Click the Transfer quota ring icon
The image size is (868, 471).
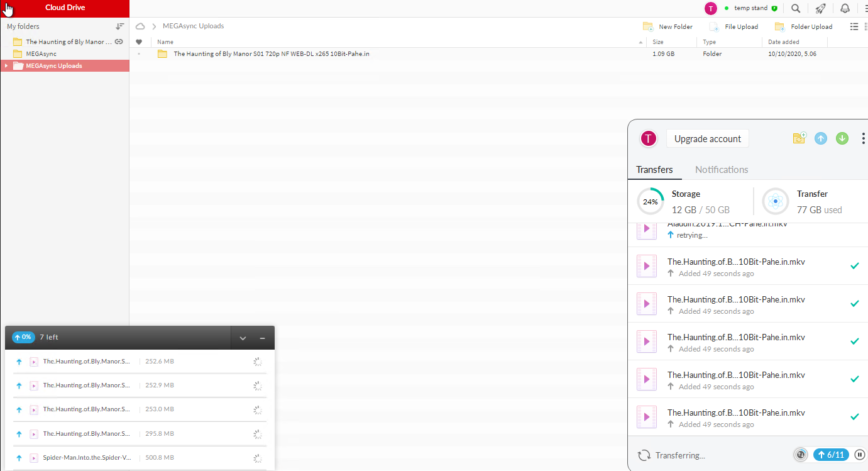point(776,202)
